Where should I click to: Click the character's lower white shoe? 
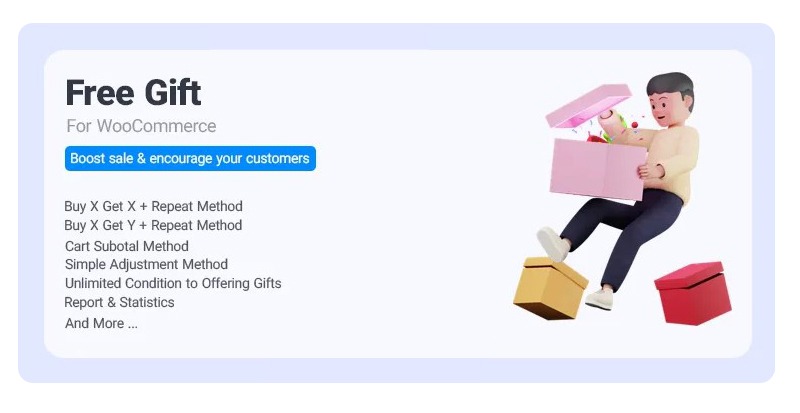(x=599, y=299)
